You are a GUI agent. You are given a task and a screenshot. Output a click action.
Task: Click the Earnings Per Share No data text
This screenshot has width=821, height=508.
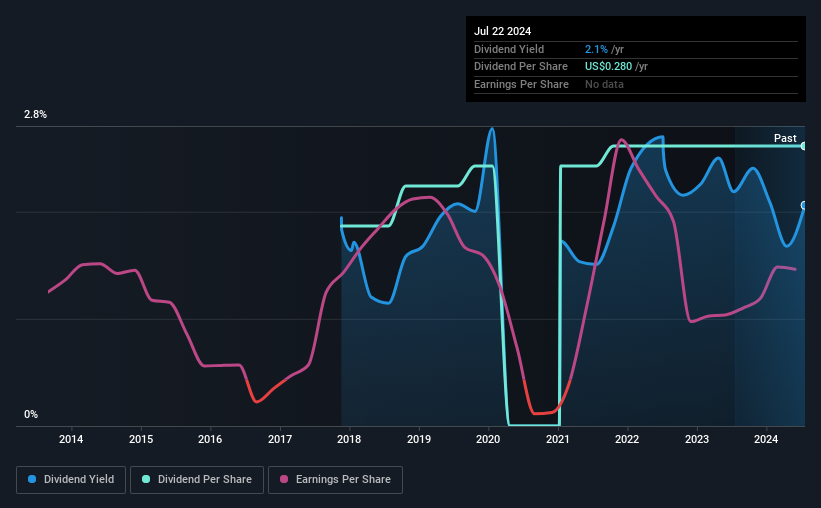pos(604,84)
